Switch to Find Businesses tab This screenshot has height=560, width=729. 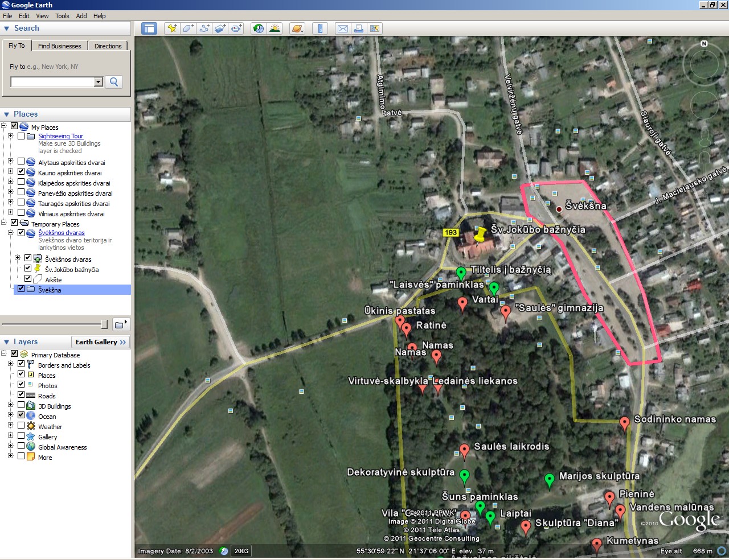point(59,46)
